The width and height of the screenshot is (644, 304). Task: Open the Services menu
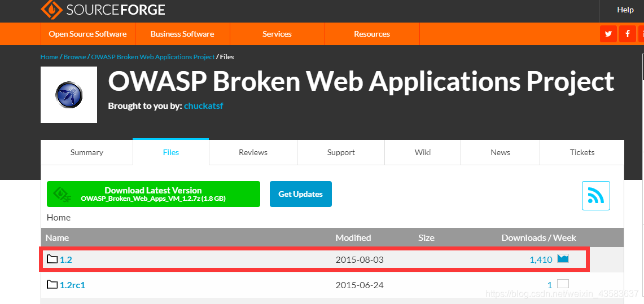[x=277, y=34]
